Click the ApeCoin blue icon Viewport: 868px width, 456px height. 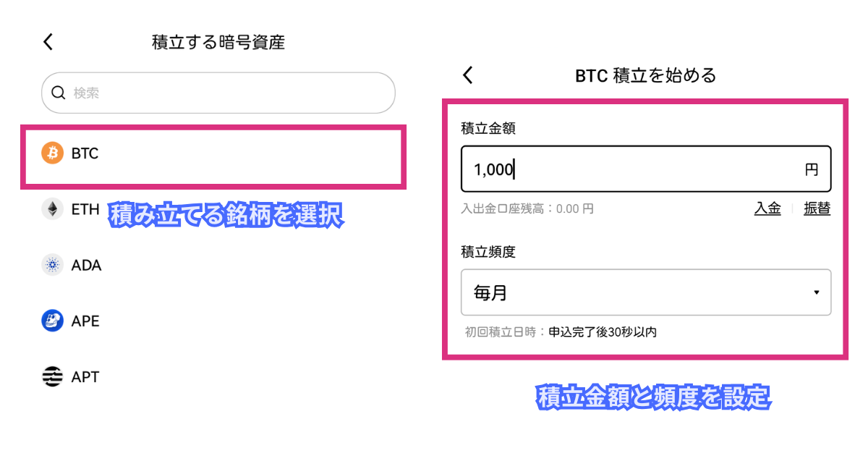tap(52, 321)
